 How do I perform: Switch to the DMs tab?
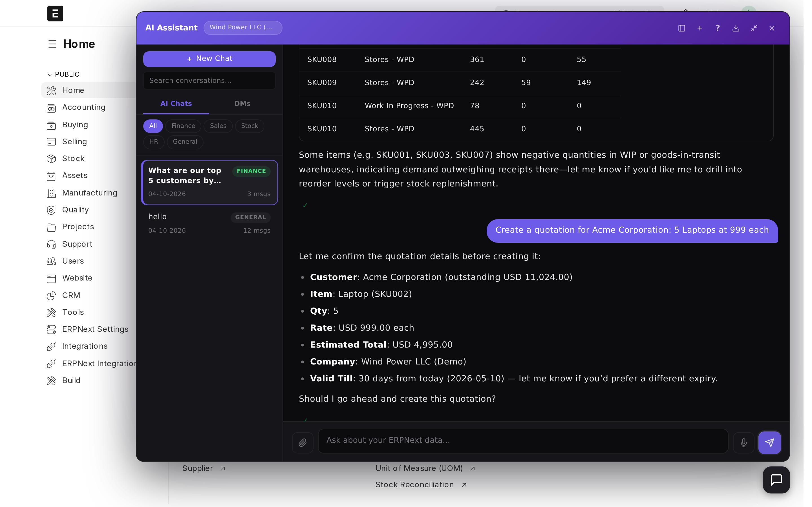click(x=242, y=104)
